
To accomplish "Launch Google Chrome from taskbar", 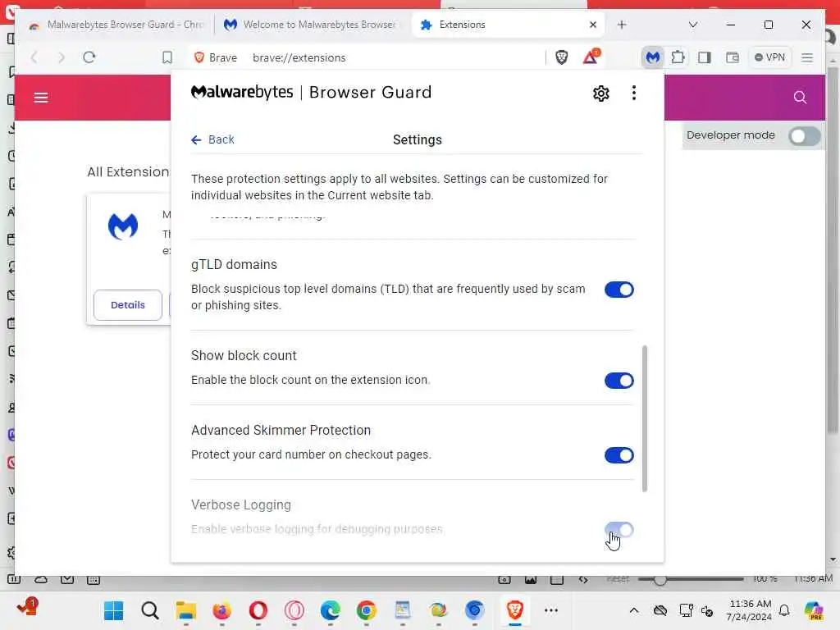I will tap(367, 610).
